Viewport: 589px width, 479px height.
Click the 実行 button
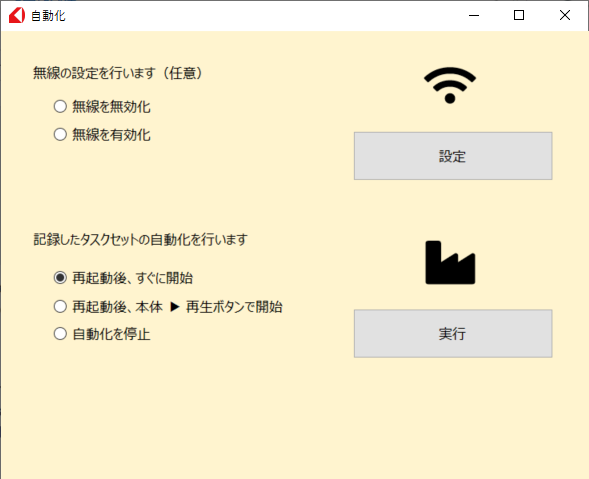pos(453,334)
